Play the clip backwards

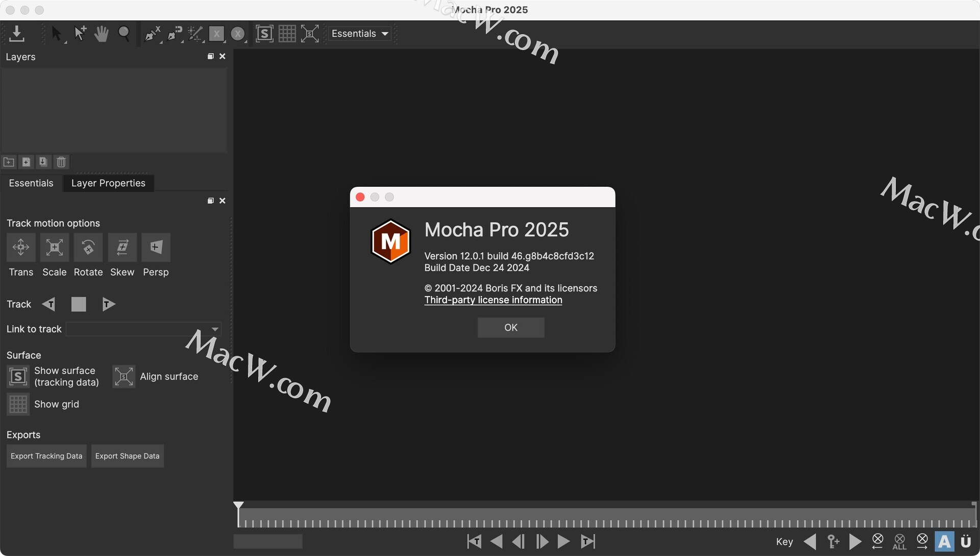[x=497, y=541]
